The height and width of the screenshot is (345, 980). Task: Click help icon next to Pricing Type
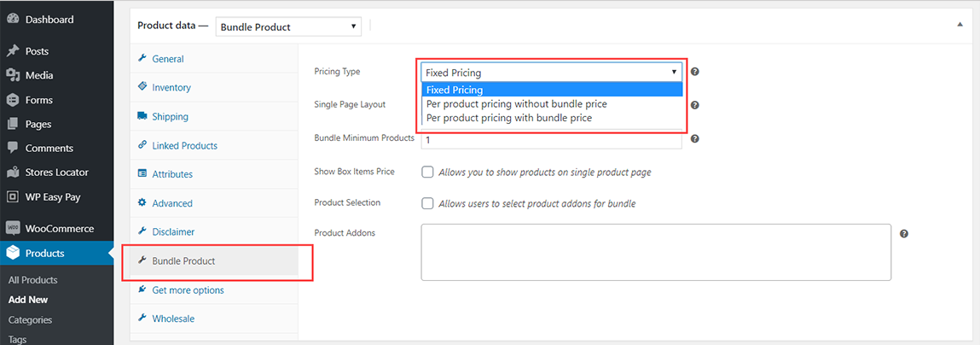pyautogui.click(x=695, y=73)
